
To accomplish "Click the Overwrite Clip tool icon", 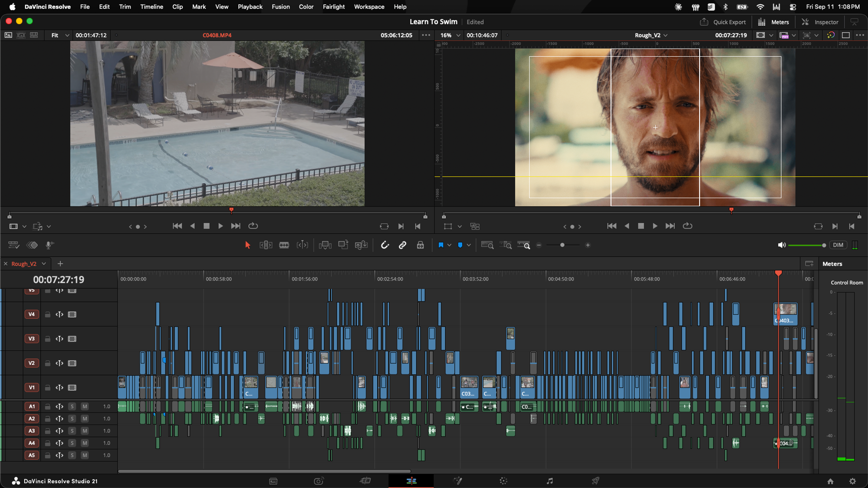I will tap(343, 245).
